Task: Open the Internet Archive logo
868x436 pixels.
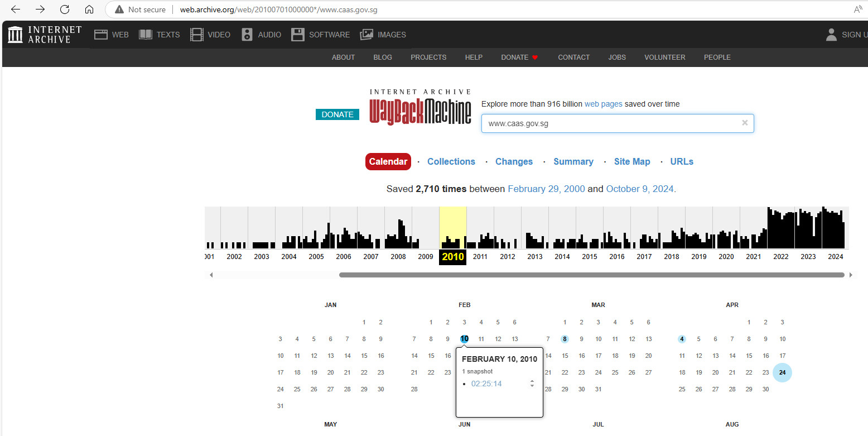Action: coord(45,35)
